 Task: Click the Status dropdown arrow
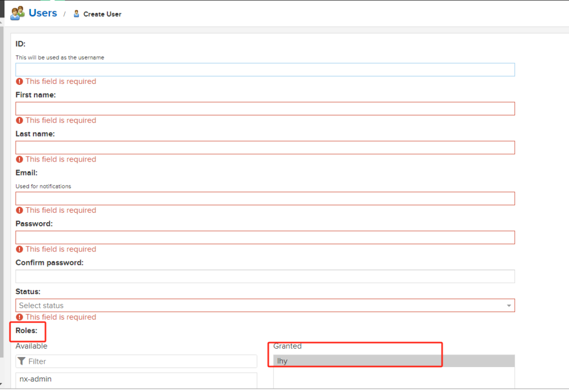coord(508,306)
